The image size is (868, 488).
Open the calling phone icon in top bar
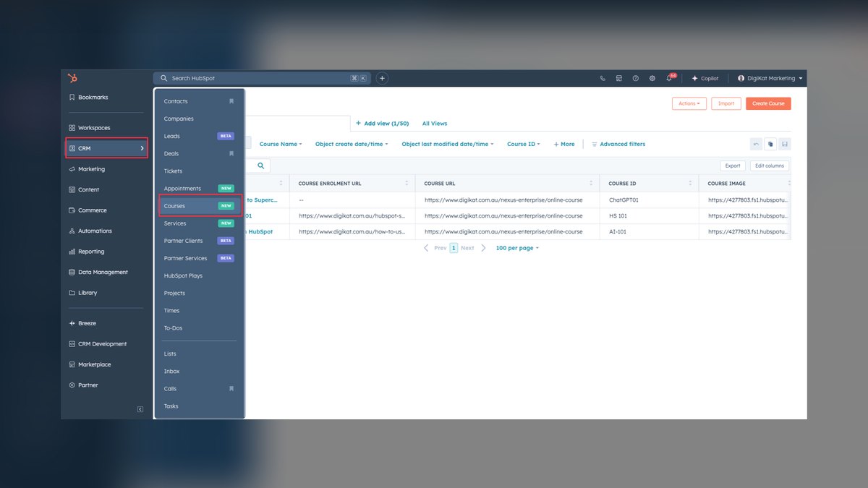603,78
